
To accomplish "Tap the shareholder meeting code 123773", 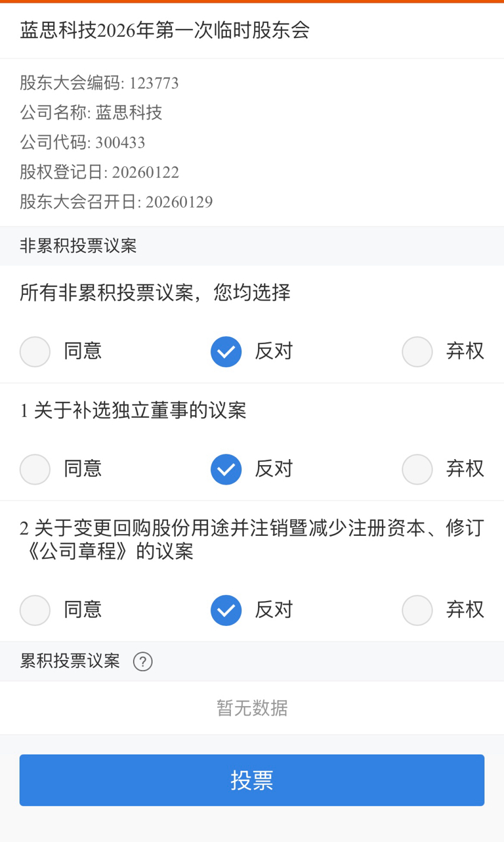I will (154, 83).
